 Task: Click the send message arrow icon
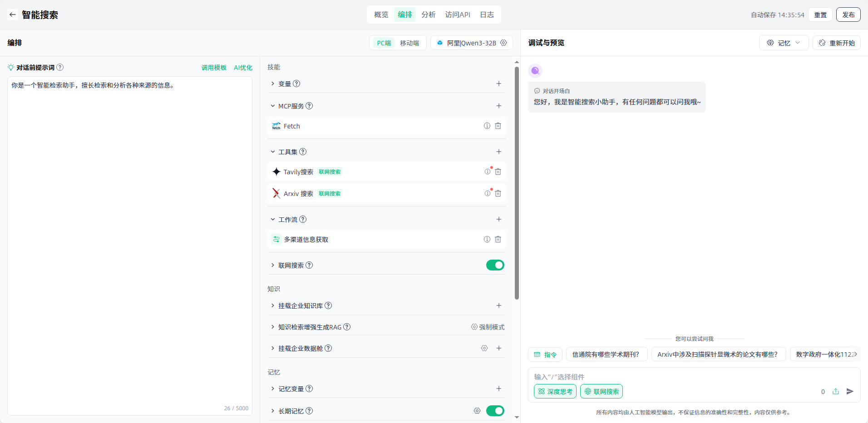[x=850, y=391]
